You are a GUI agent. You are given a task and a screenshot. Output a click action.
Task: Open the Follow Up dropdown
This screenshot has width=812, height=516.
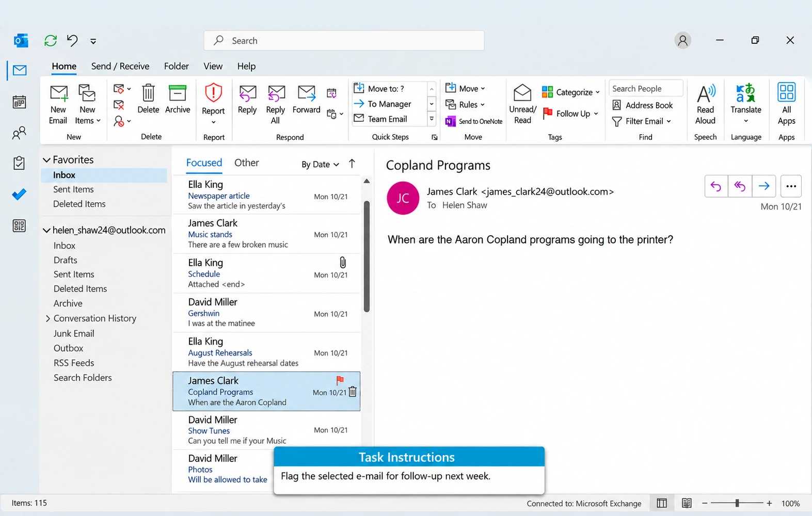(571, 114)
